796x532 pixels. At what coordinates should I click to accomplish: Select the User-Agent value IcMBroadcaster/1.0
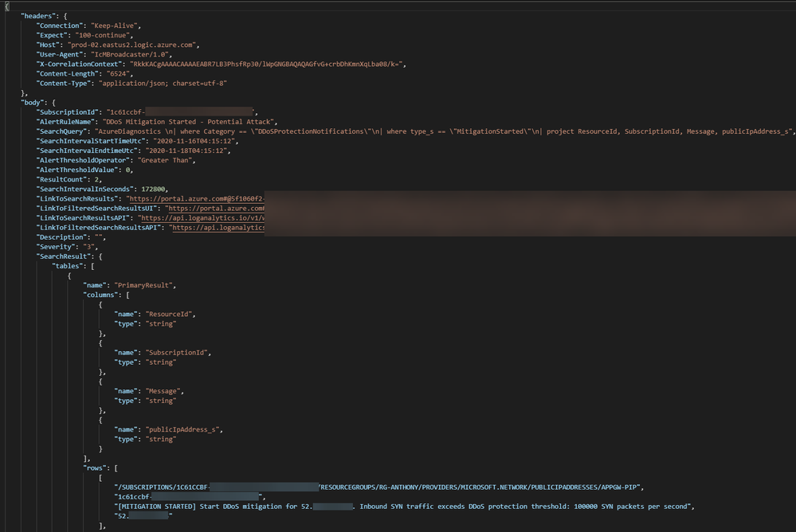click(130, 54)
